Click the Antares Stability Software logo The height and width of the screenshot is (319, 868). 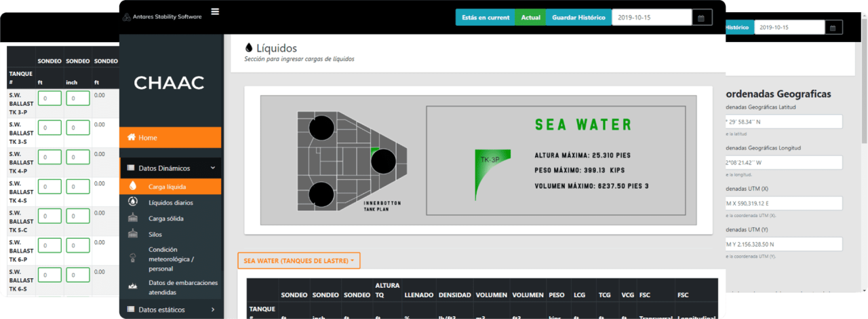point(162,17)
